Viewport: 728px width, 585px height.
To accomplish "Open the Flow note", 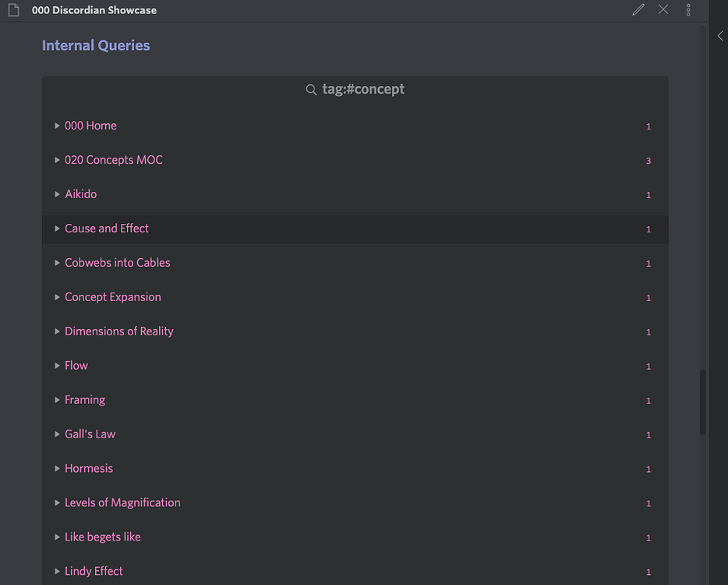I will point(76,365).
